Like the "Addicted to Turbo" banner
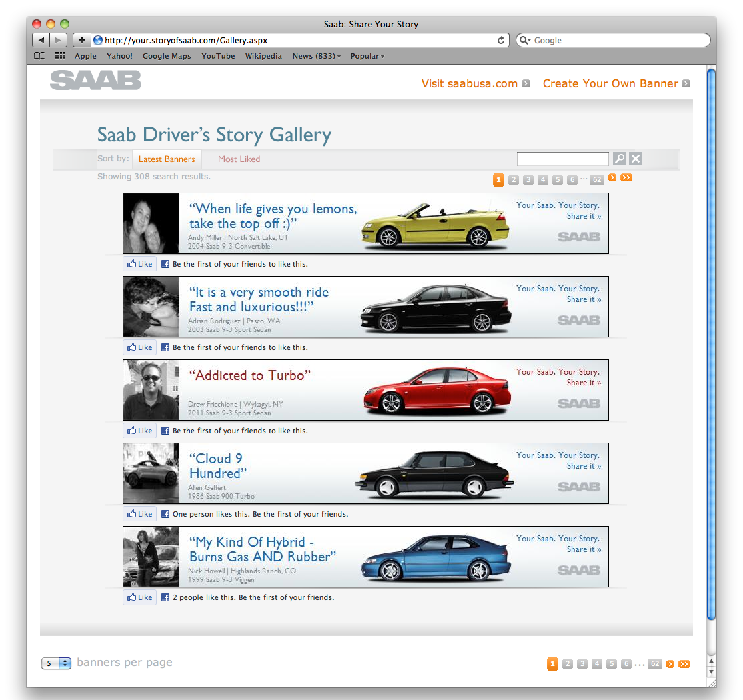The image size is (743, 700). click(x=140, y=431)
